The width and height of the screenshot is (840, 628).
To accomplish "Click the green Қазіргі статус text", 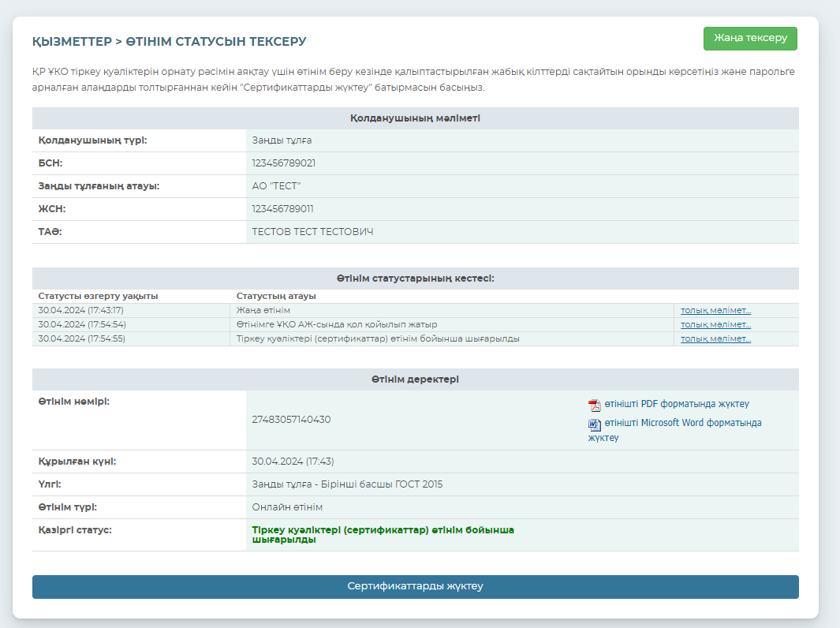I will coord(383,535).
